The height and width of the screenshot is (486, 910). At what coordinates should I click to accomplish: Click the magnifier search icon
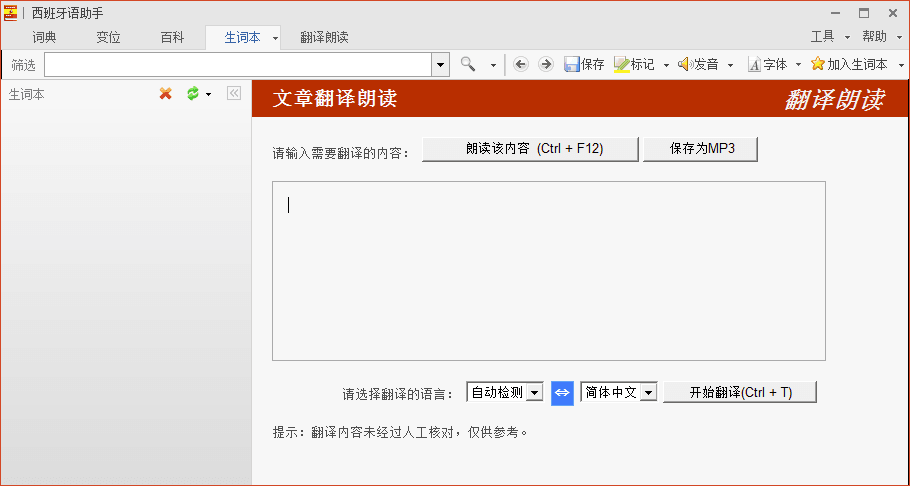(468, 64)
